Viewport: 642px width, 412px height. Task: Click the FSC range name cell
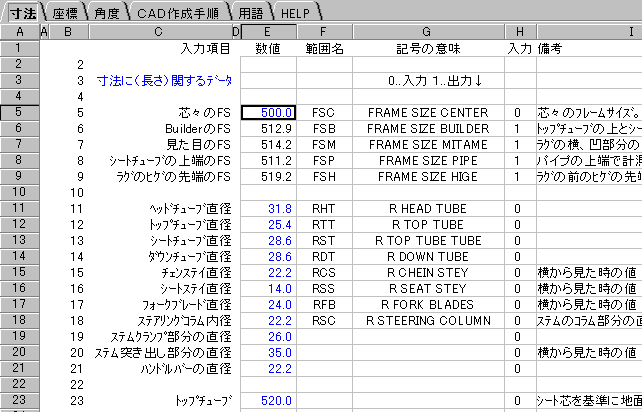click(x=324, y=113)
